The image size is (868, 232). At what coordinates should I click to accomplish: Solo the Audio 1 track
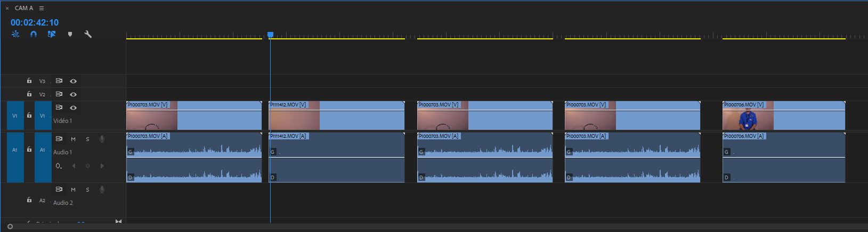pyautogui.click(x=88, y=139)
